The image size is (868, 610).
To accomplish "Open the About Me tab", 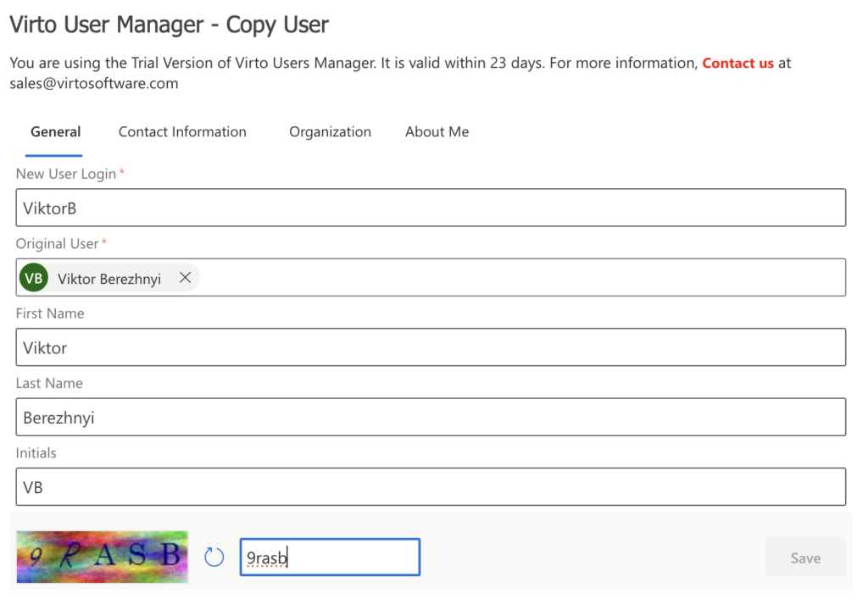I will click(437, 131).
